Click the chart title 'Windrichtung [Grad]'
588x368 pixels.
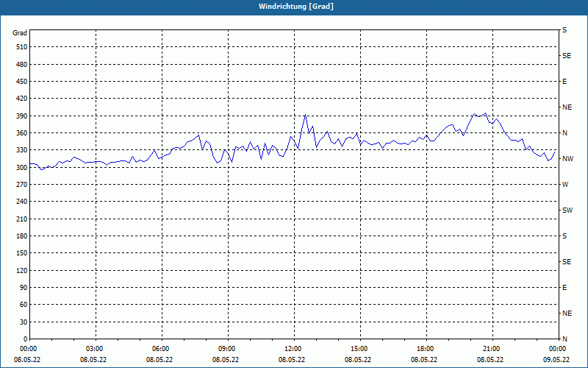click(296, 7)
